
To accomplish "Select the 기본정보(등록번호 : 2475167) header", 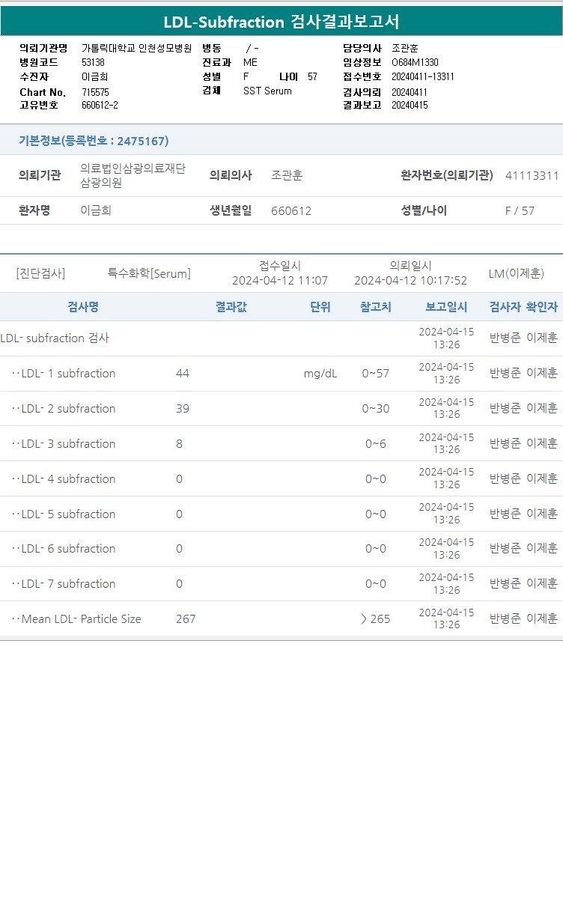I will [x=94, y=141].
